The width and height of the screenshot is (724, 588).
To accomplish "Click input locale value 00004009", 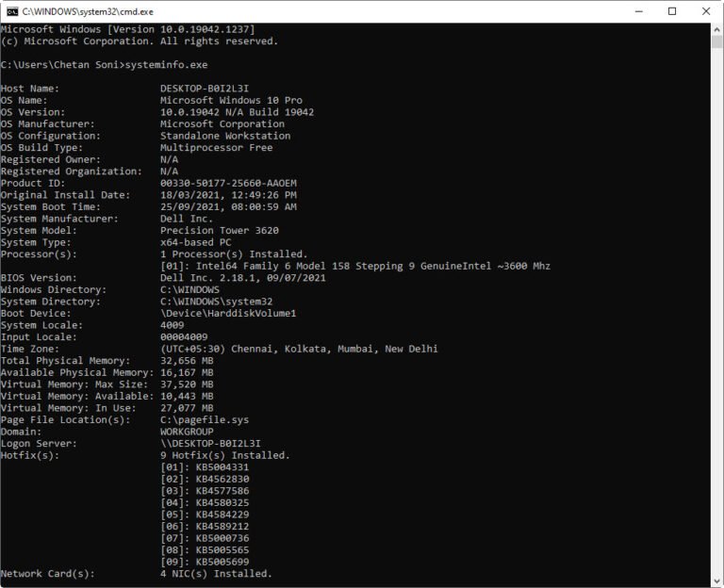I will point(184,337).
